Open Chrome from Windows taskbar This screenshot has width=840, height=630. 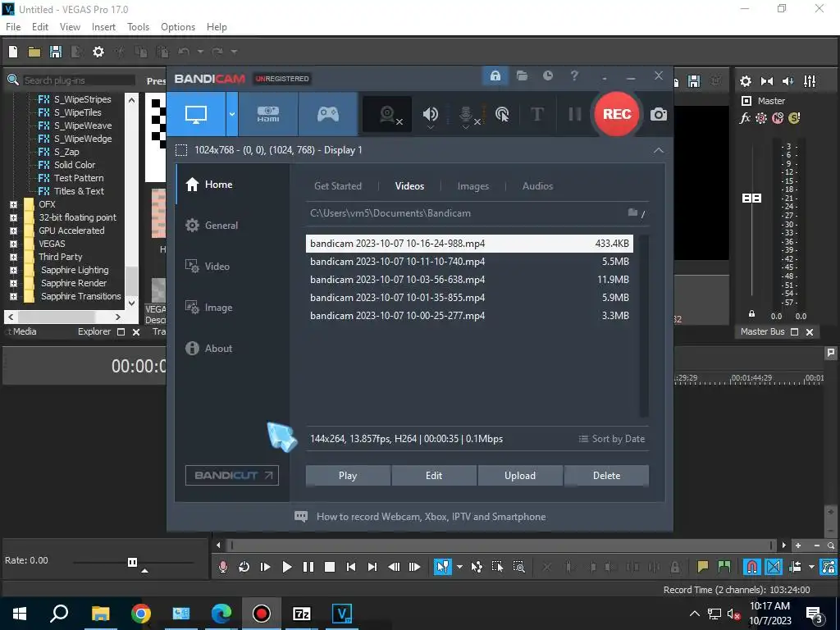[141, 613]
